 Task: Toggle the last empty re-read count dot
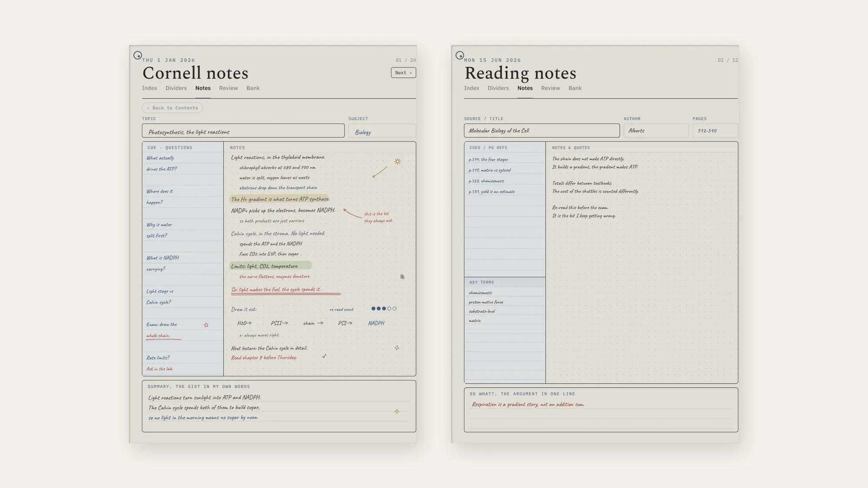pyautogui.click(x=395, y=309)
